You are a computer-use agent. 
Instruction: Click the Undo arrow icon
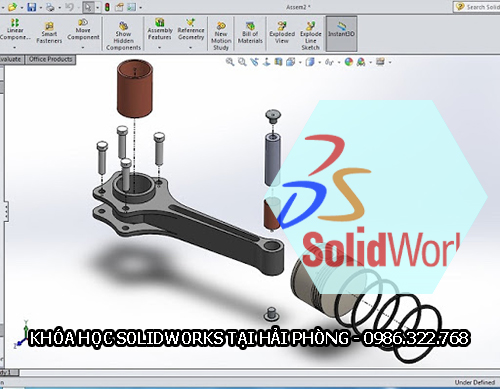[x=69, y=7]
